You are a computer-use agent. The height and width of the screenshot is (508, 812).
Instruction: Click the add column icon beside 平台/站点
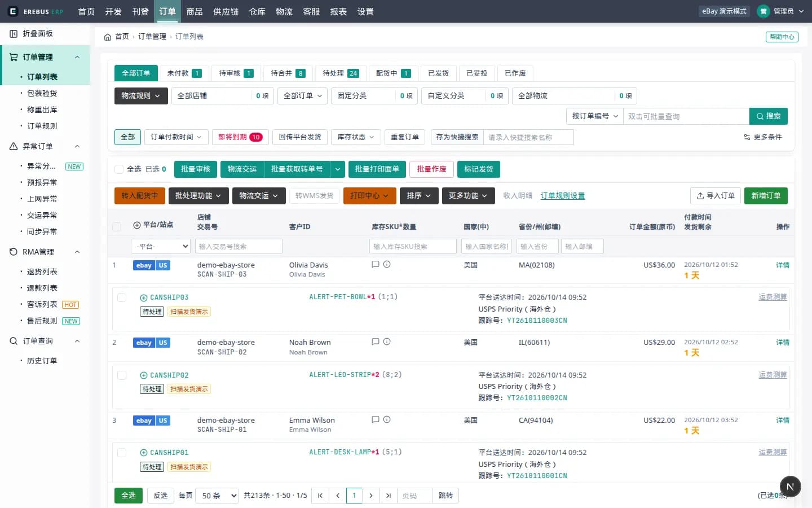137,225
